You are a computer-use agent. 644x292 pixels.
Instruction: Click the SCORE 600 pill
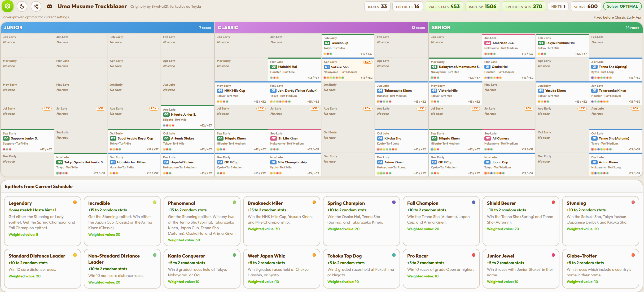tap(586, 6)
